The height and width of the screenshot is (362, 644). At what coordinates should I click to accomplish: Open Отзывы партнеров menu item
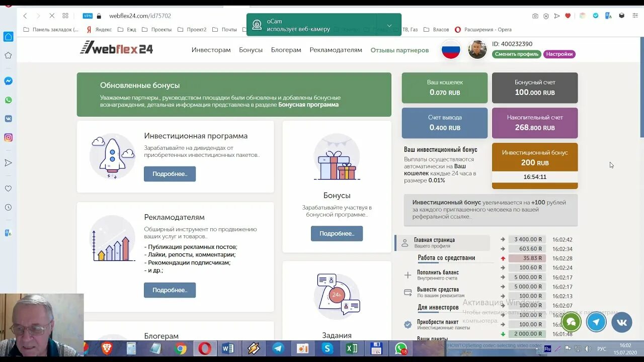[x=399, y=50]
